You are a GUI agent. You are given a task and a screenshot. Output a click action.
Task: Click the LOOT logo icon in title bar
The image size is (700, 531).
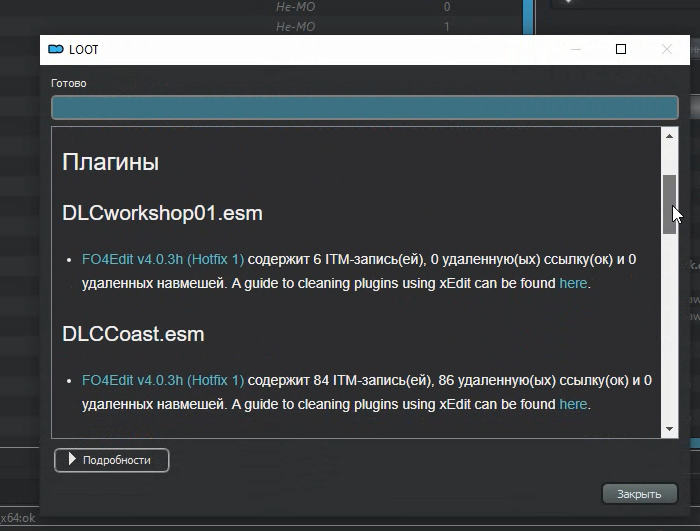pos(56,49)
